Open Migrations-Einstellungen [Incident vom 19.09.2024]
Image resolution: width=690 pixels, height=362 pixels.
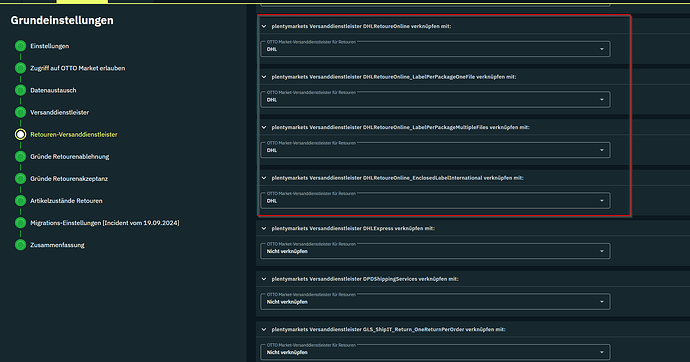pyautogui.click(x=105, y=223)
